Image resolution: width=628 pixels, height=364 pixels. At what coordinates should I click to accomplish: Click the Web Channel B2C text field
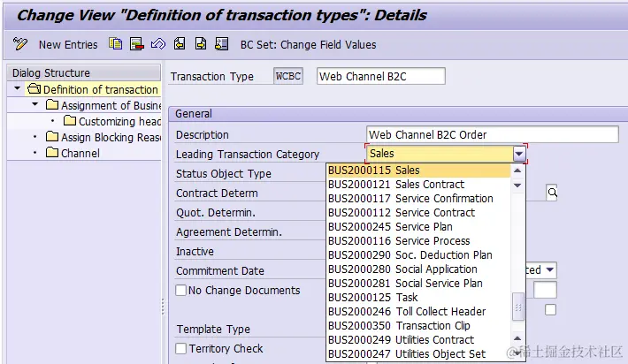point(381,76)
